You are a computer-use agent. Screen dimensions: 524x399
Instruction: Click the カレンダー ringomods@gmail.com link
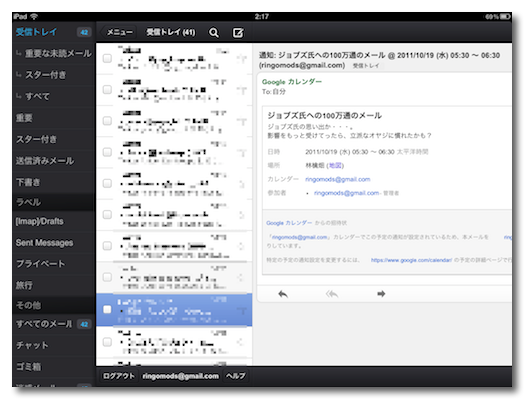click(338, 179)
